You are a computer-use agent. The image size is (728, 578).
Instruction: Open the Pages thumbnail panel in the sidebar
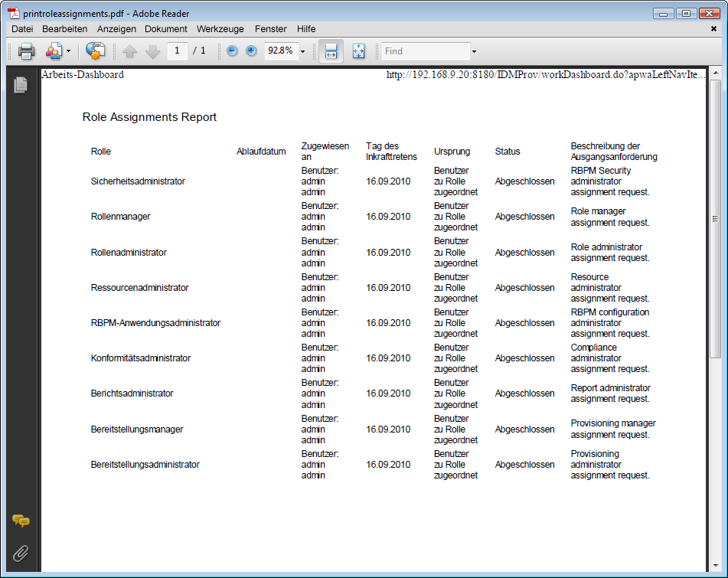tap(21, 85)
